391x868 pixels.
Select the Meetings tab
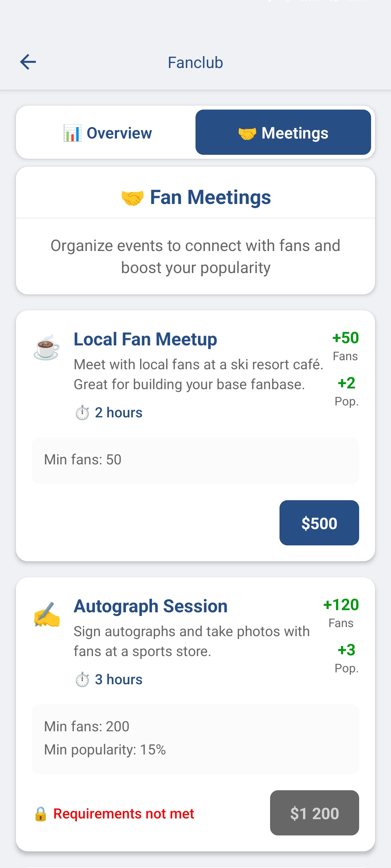(x=283, y=133)
